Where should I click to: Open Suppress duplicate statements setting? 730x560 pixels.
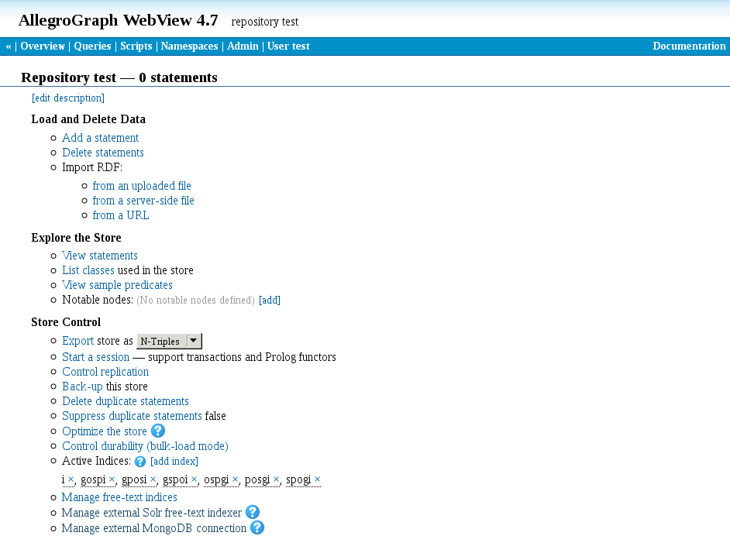132,416
